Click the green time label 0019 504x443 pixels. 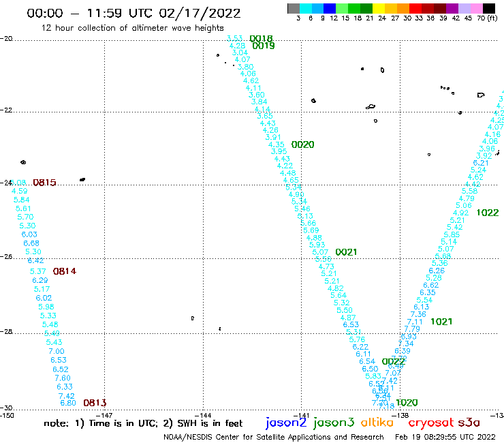click(x=264, y=46)
